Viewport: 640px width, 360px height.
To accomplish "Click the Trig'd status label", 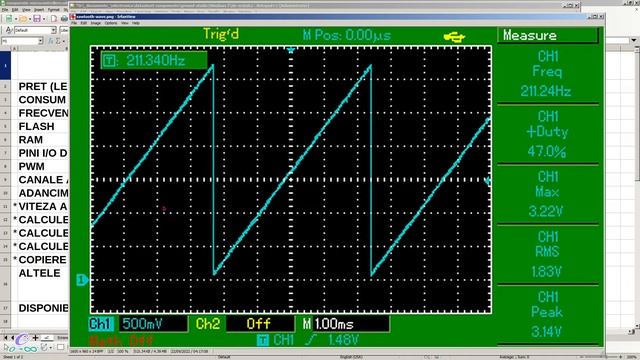I will [x=221, y=34].
